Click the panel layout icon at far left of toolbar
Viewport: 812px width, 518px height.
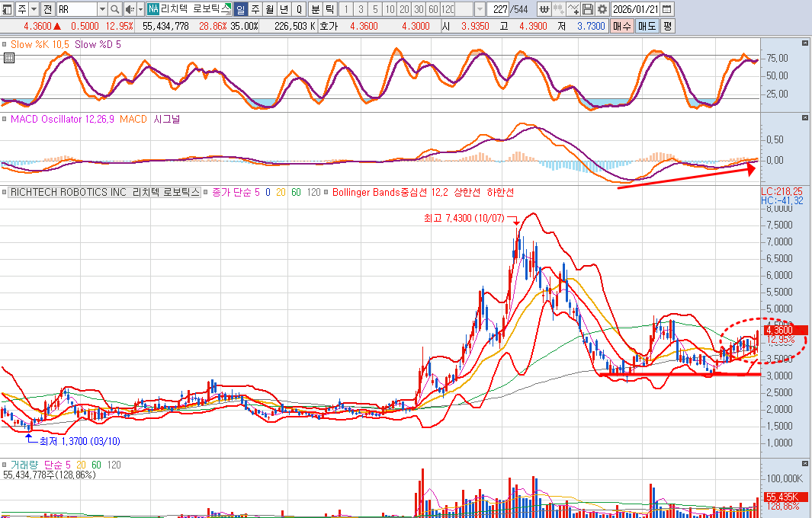[8, 9]
